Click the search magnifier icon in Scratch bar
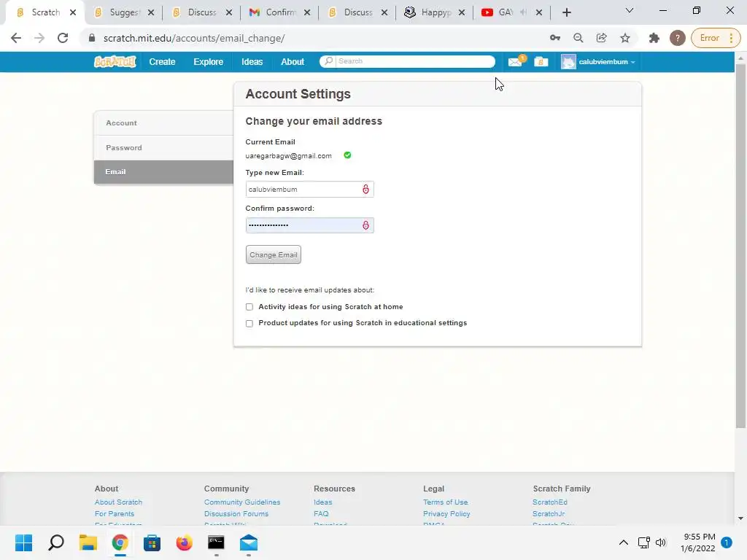This screenshot has height=560, width=747. click(328, 61)
